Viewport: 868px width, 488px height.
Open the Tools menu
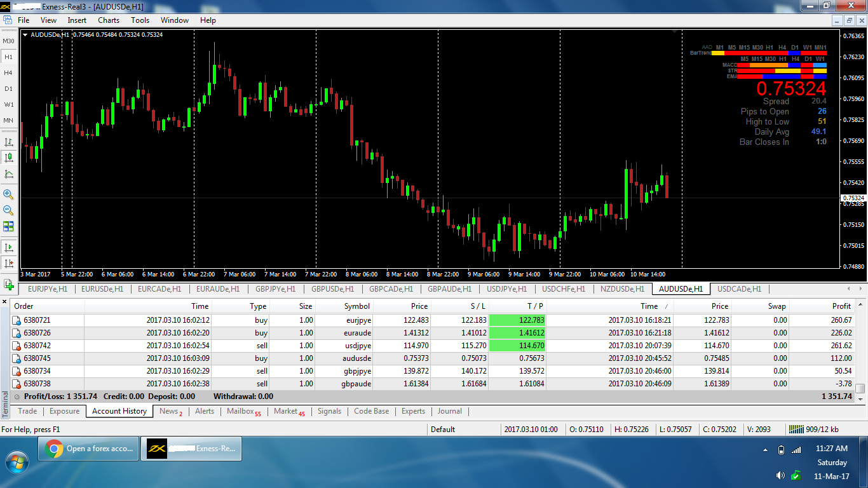(140, 20)
